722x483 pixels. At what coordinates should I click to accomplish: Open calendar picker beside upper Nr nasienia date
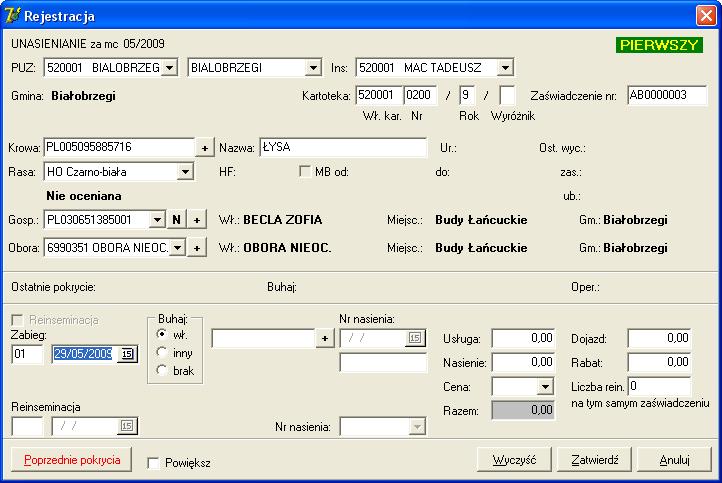[415, 338]
